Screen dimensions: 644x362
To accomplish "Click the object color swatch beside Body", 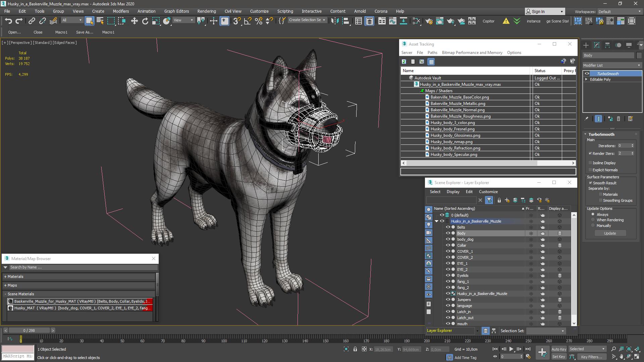I will [x=639, y=55].
